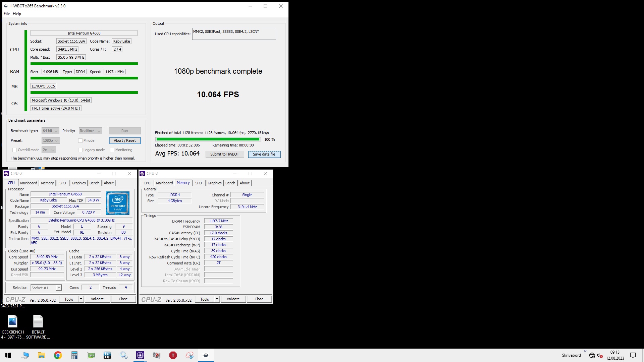Open the Preset 1080p dropdown

click(x=51, y=141)
